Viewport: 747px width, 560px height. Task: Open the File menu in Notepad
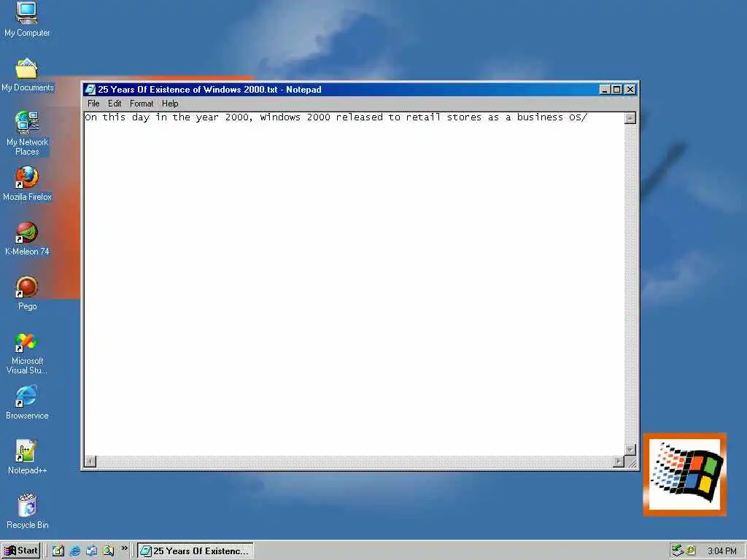pyautogui.click(x=93, y=104)
